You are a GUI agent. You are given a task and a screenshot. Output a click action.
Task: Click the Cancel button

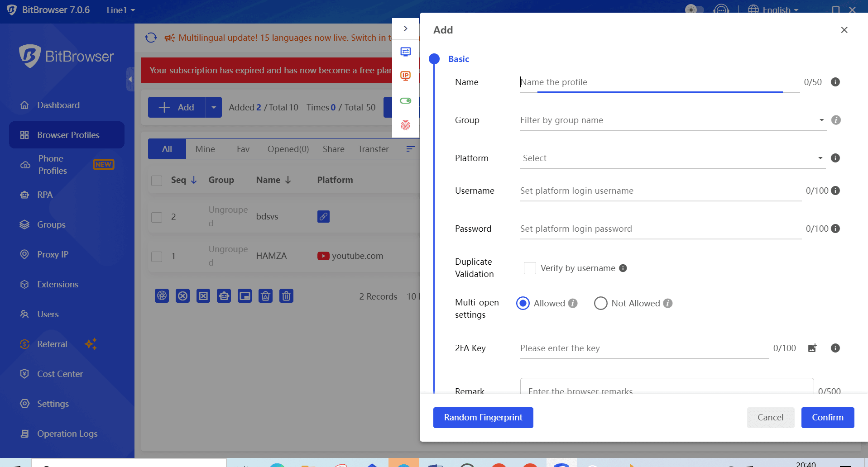pyautogui.click(x=771, y=417)
